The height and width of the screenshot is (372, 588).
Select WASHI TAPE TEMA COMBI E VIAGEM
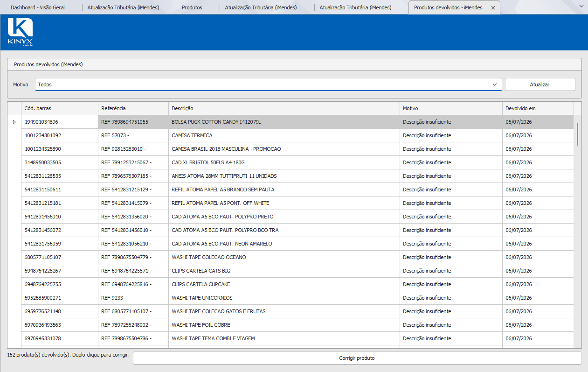click(291, 338)
